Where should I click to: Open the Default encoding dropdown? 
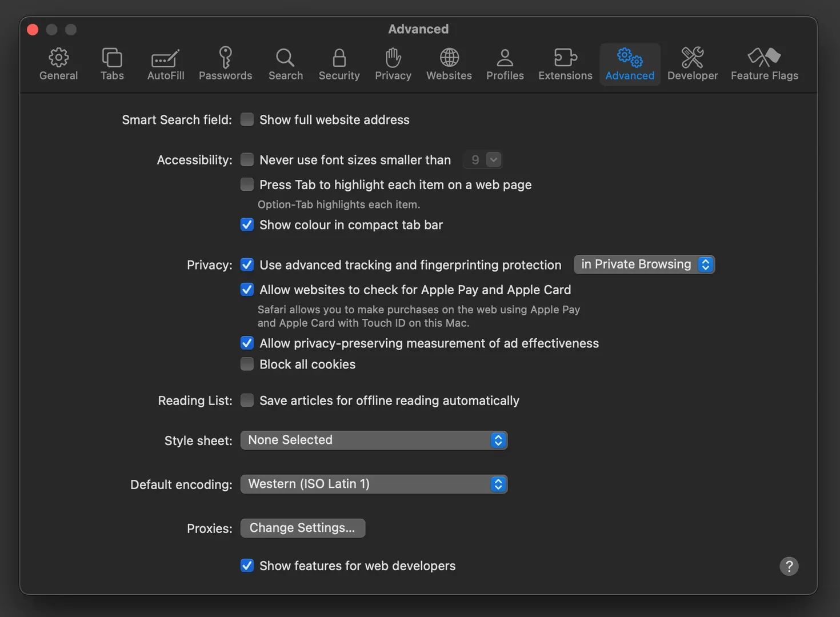tap(374, 484)
